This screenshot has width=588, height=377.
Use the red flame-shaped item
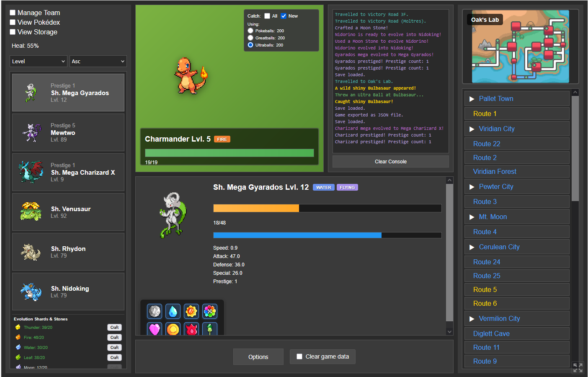click(191, 329)
